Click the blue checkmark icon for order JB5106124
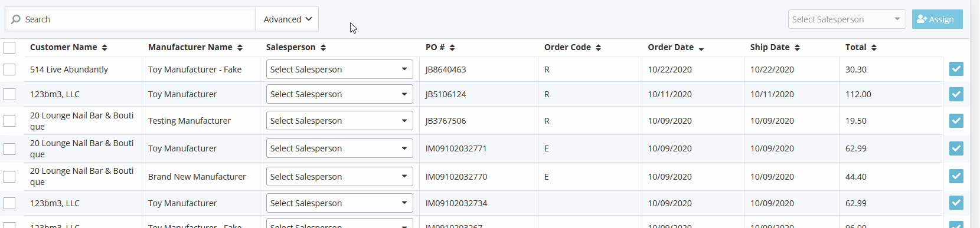The height and width of the screenshot is (228, 980). pyautogui.click(x=956, y=94)
